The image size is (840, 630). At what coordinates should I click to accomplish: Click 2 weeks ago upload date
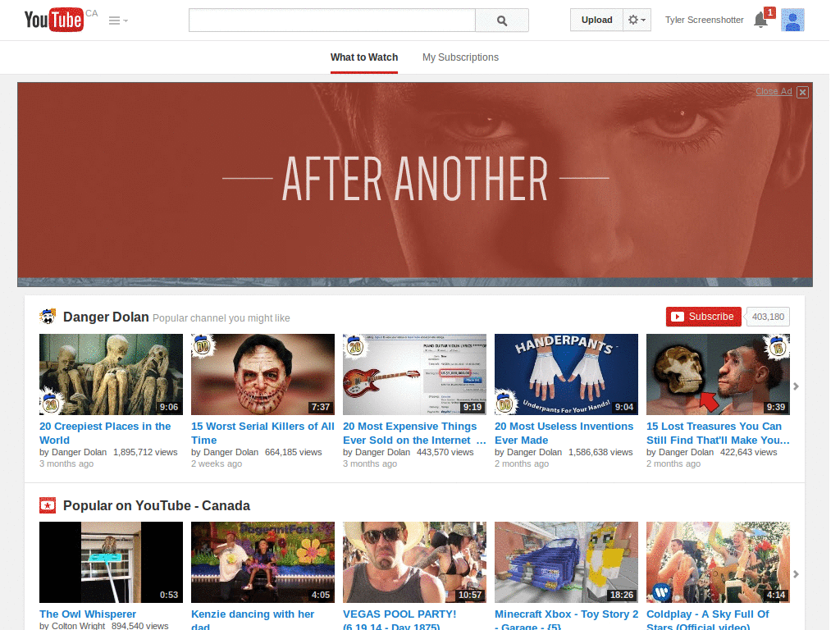(x=217, y=464)
